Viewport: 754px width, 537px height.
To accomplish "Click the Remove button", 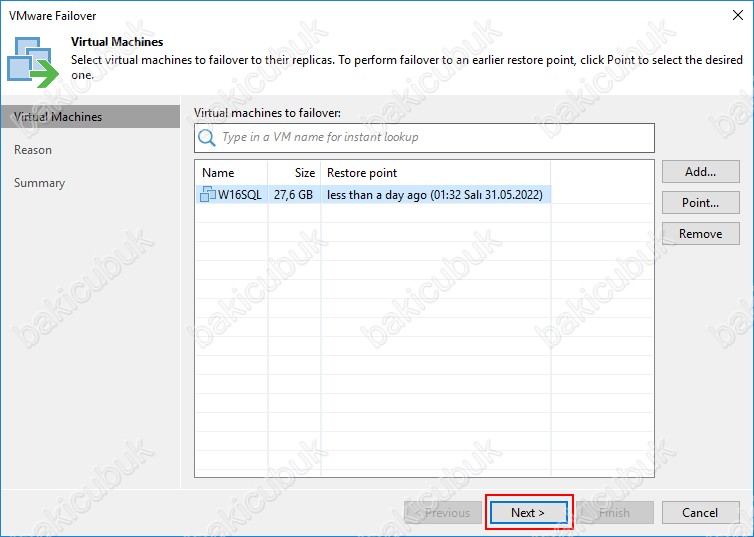I will click(701, 234).
